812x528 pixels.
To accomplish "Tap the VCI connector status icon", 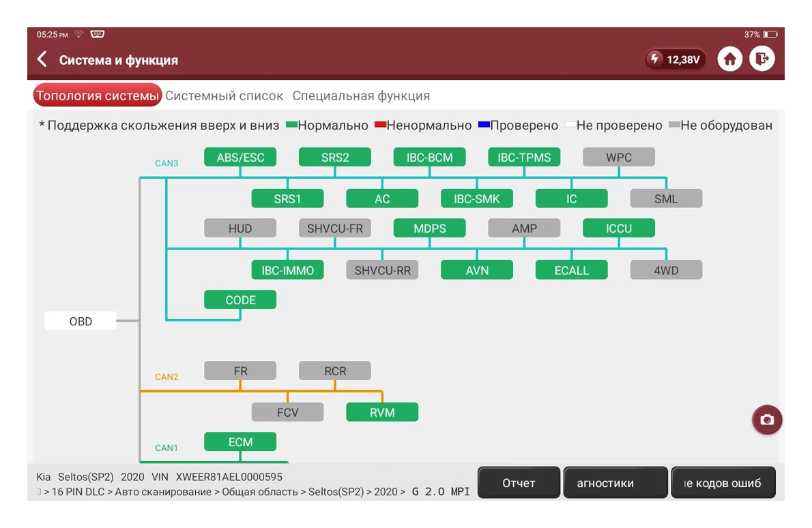I will click(x=98, y=34).
